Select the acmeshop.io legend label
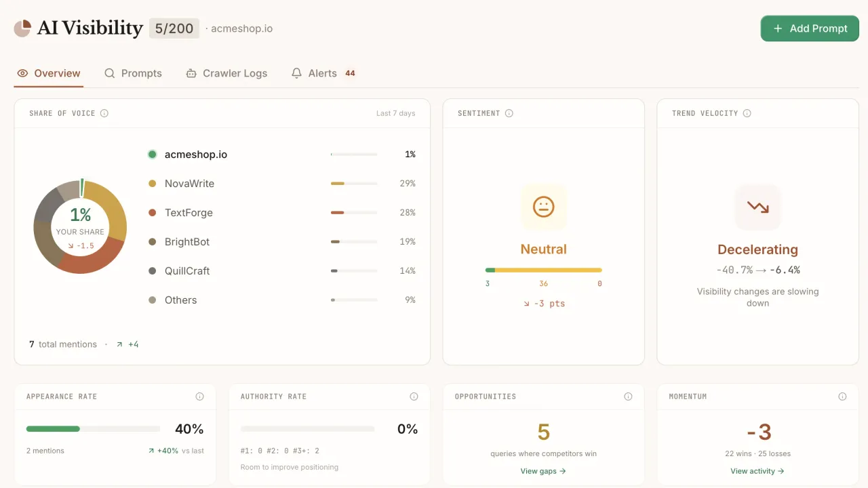868x488 pixels. (x=196, y=155)
